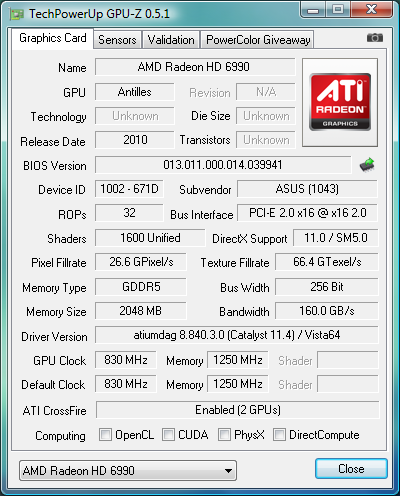Click the Close button
This screenshot has width=400, height=496.
[351, 469]
